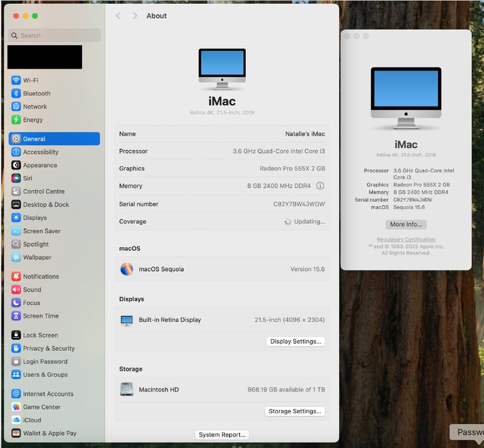Viewport: 484px width, 448px height.
Task: Click the Memory info (i) icon
Action: (320, 186)
